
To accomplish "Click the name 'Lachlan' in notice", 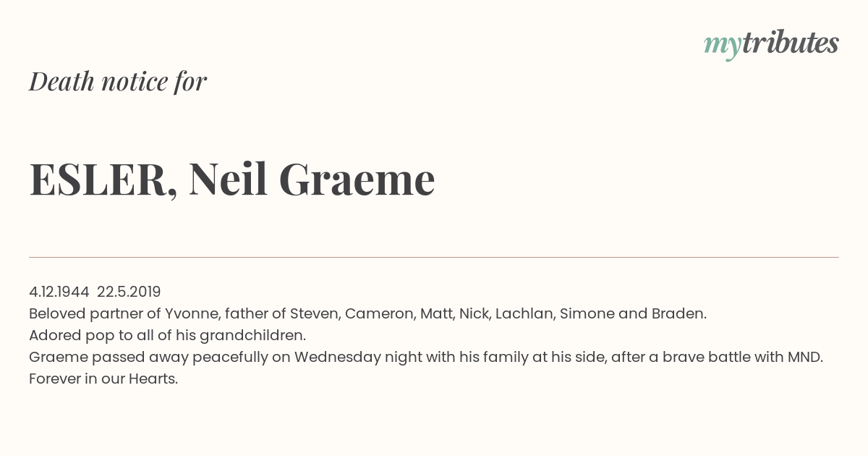I will [524, 313].
